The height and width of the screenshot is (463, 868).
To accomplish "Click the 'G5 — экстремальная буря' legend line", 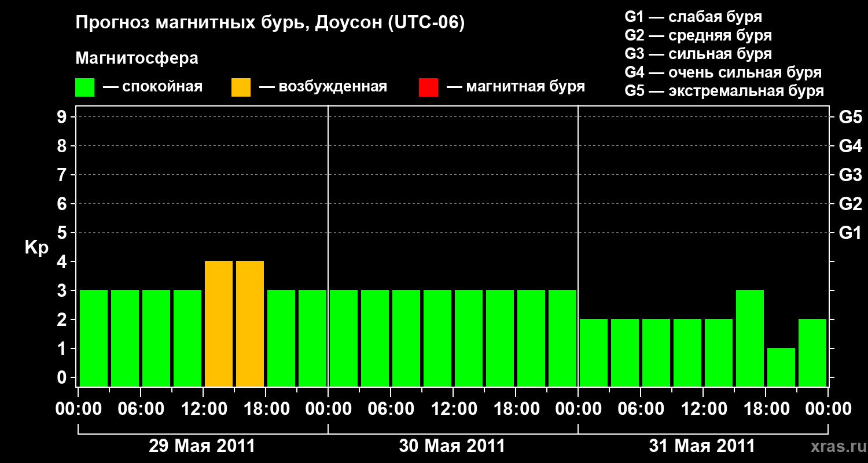I will coord(724,91).
